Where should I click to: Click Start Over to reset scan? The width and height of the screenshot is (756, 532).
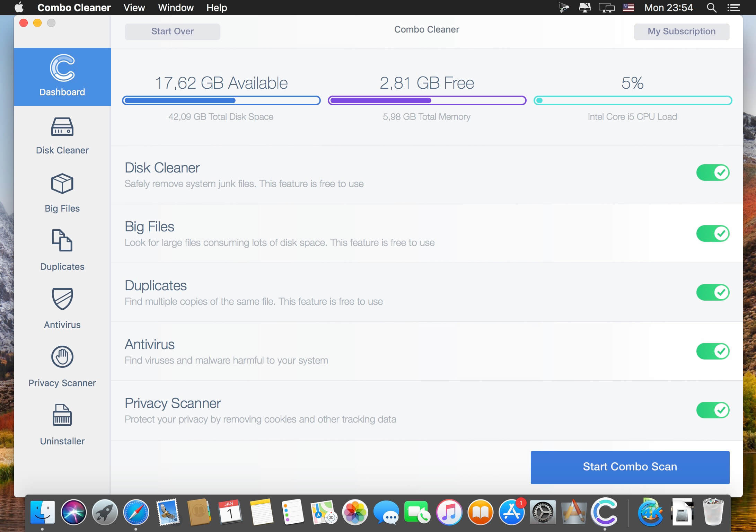(x=173, y=31)
